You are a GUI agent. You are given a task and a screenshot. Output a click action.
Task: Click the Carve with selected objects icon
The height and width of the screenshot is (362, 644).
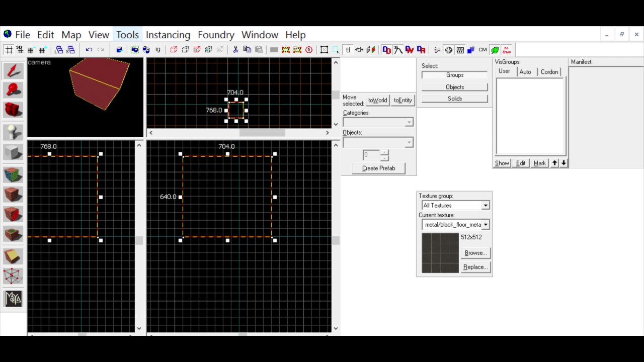click(119, 50)
